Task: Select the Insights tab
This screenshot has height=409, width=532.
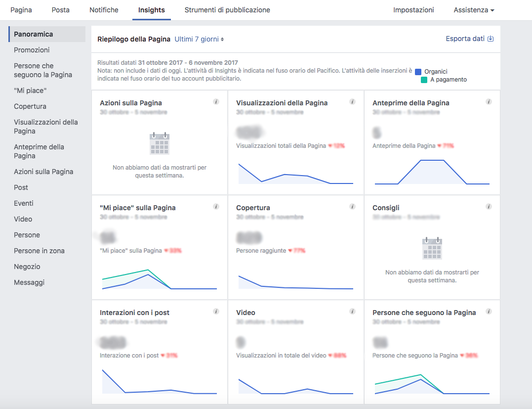Action: click(x=151, y=10)
